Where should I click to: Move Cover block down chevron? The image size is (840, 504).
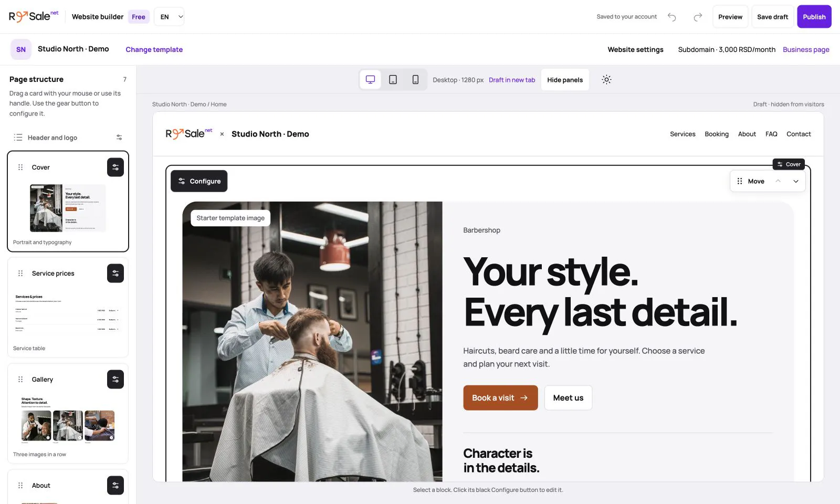pyautogui.click(x=796, y=181)
